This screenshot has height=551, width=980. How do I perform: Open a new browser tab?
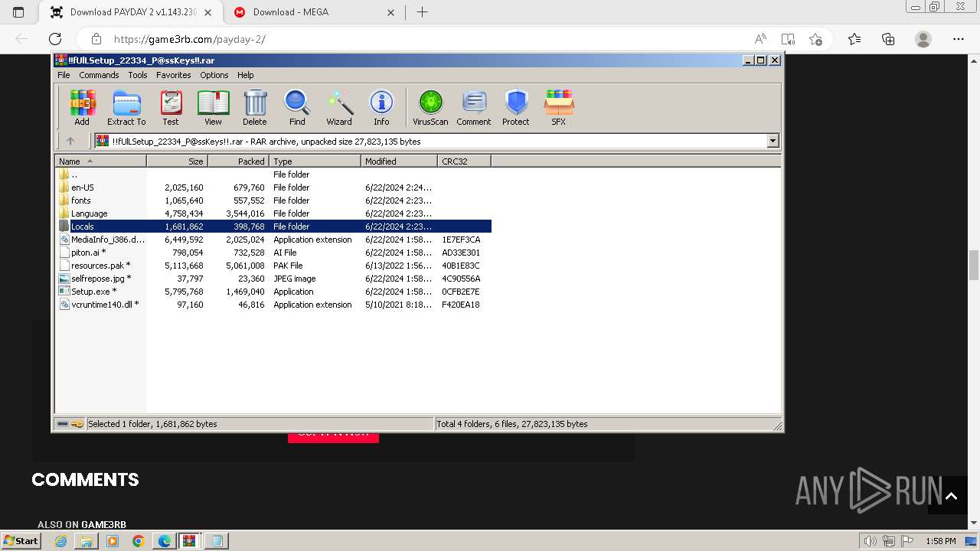point(422,12)
